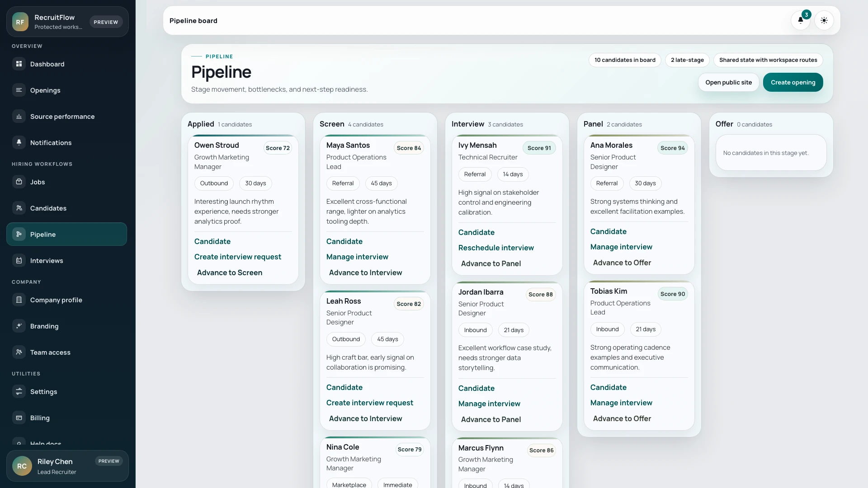Click the Nina Cole candidate name
This screenshot has height=488, width=868.
(343, 447)
